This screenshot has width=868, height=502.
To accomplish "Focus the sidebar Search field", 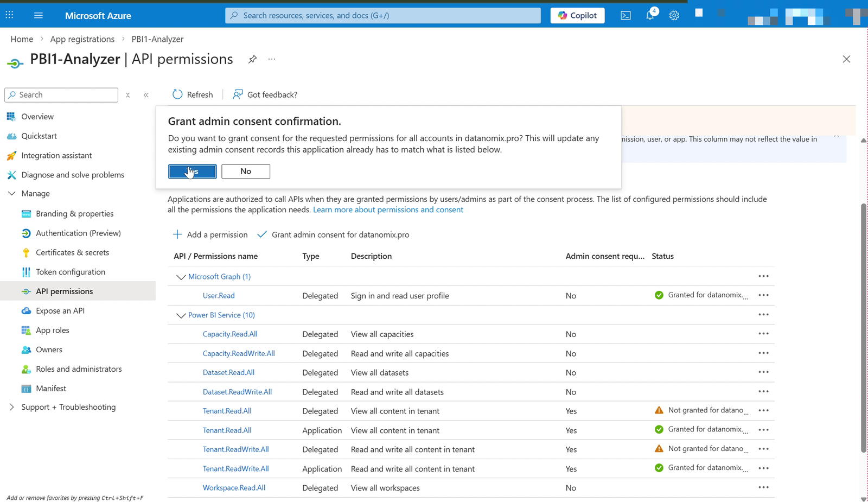I will click(x=61, y=95).
